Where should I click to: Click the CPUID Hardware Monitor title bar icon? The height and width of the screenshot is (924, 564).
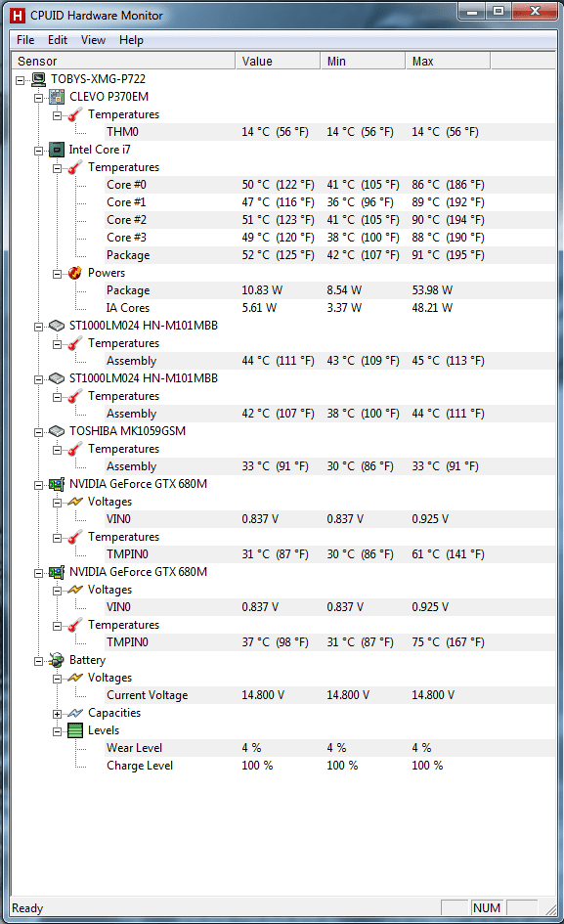18,16
